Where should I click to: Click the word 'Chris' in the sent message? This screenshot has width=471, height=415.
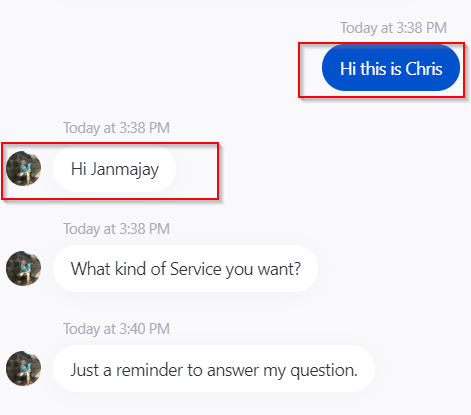tap(424, 69)
